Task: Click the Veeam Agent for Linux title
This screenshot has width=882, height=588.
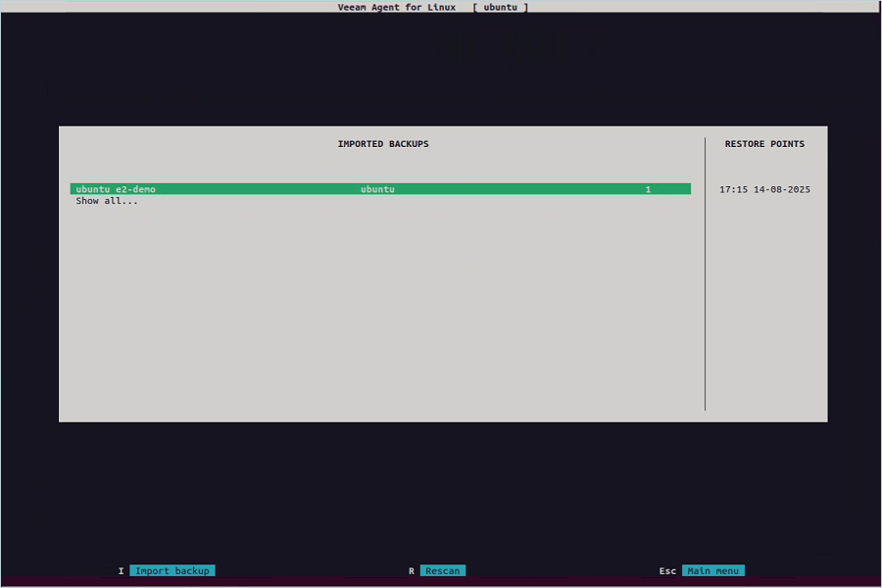Action: pos(397,7)
